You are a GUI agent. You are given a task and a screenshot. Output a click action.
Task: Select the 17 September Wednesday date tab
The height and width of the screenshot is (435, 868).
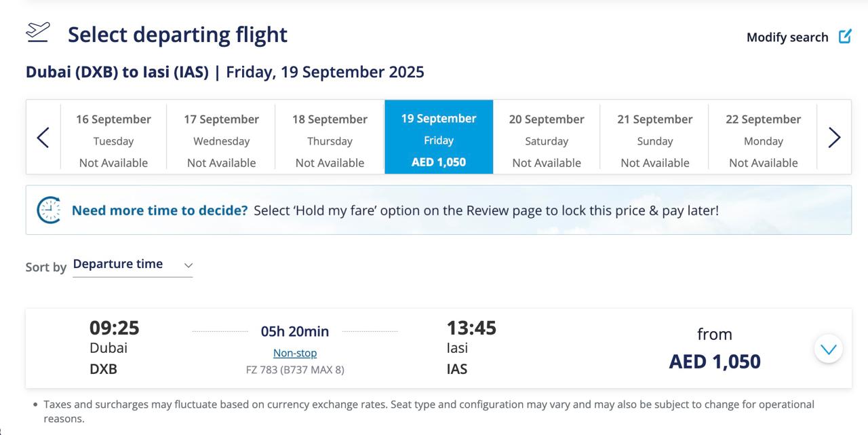(221, 139)
